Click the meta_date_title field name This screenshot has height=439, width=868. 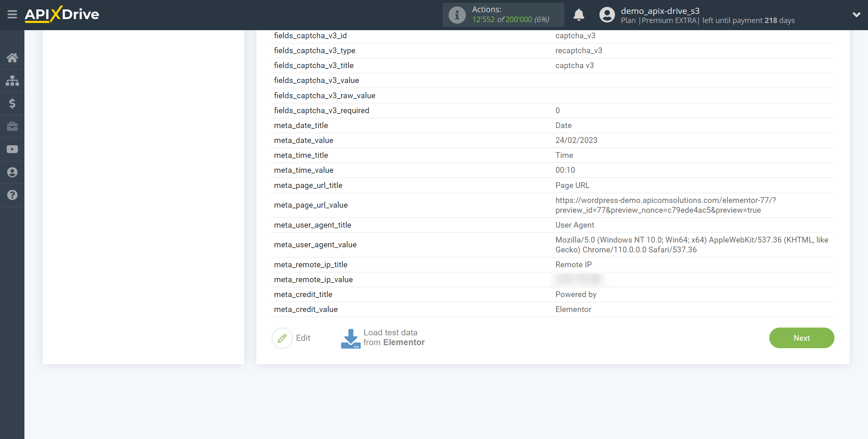coord(301,125)
